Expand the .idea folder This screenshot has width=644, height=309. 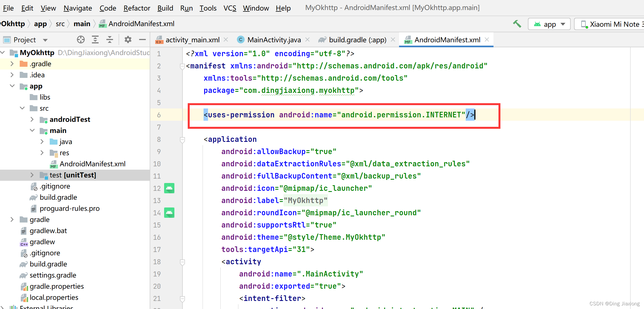point(12,75)
